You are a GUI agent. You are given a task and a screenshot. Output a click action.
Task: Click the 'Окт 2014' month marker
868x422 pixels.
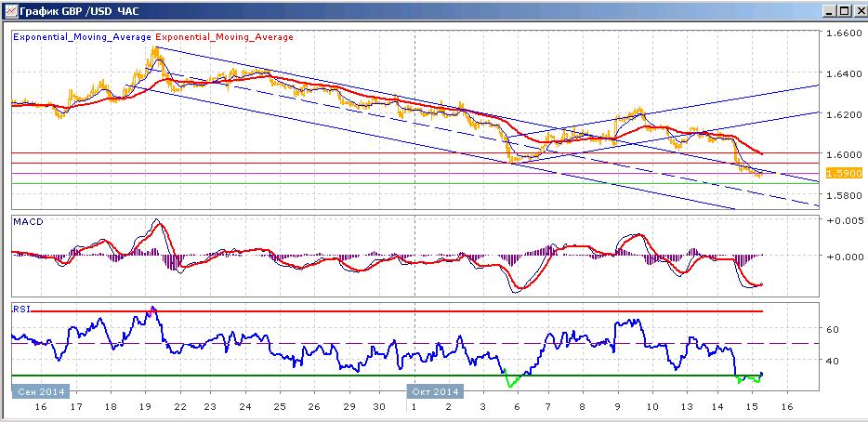(x=435, y=391)
